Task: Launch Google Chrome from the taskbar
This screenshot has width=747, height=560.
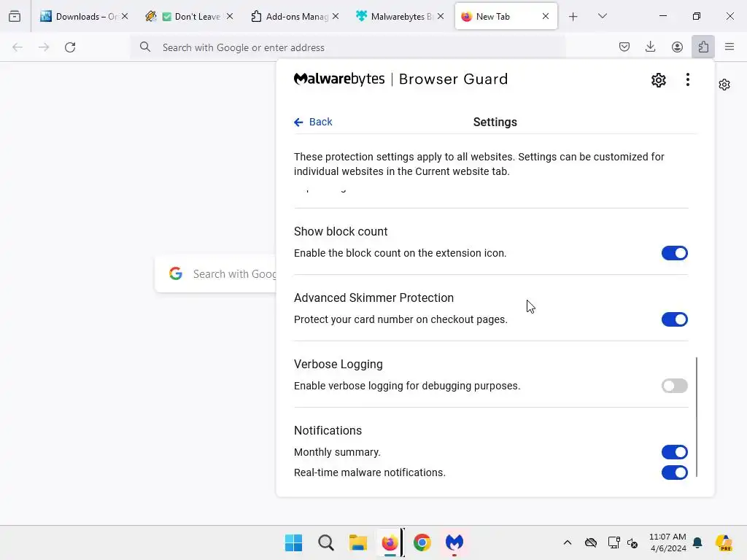Action: click(422, 542)
